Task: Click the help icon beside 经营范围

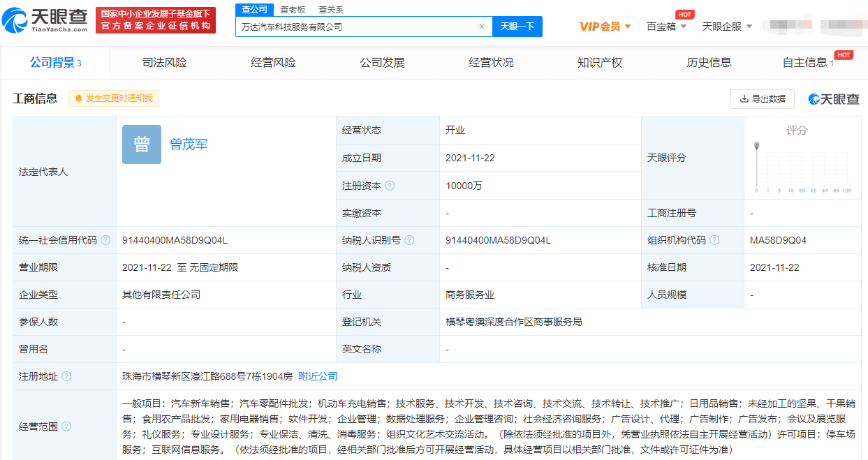Action: pyautogui.click(x=66, y=426)
